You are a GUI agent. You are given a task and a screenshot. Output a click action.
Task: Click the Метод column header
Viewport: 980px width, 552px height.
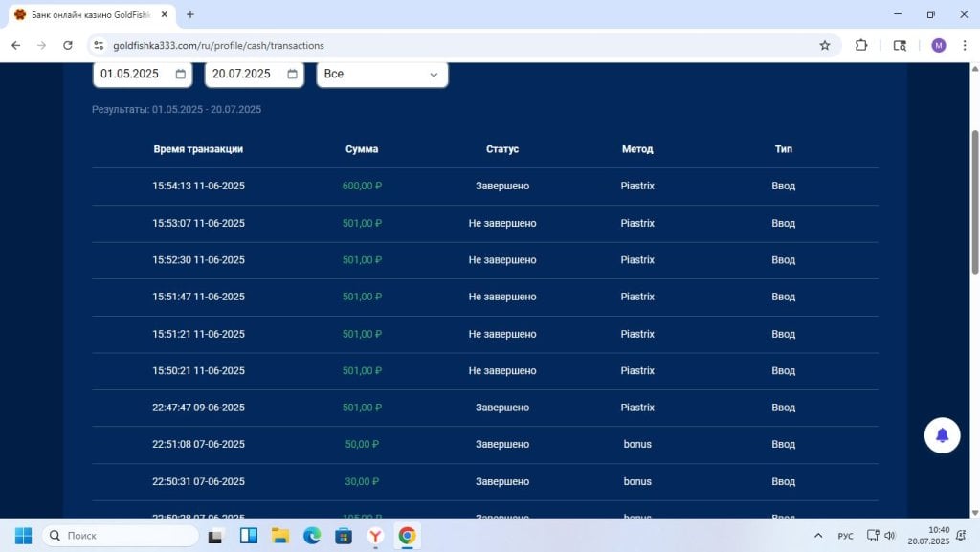[x=637, y=149]
